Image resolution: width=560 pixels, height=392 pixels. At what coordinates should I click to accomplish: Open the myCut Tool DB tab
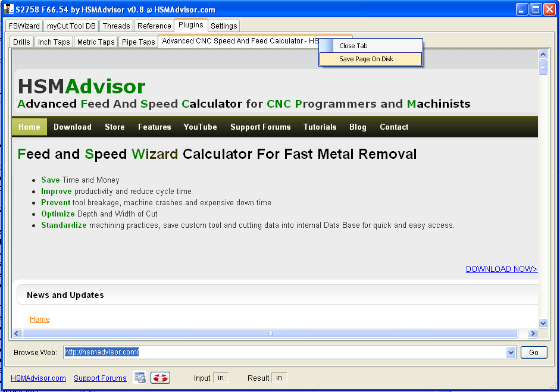(x=71, y=26)
